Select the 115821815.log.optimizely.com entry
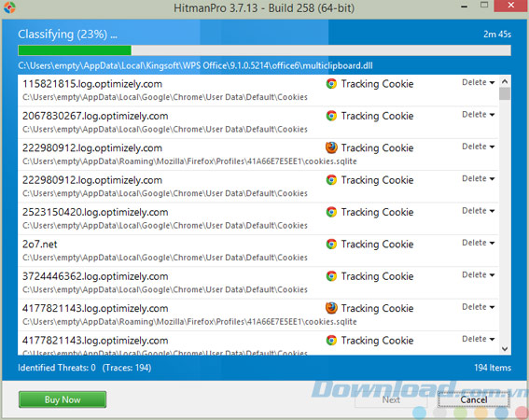529x420 pixels. (258, 91)
